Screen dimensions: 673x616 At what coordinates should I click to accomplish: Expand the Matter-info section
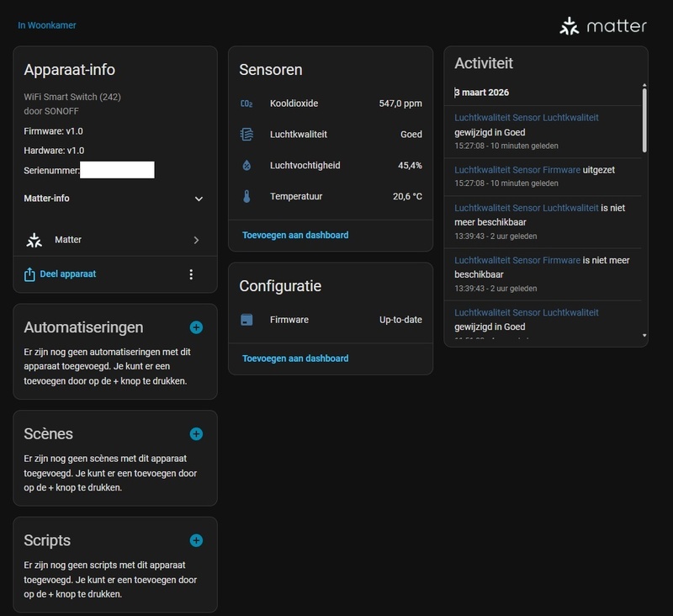(x=199, y=199)
